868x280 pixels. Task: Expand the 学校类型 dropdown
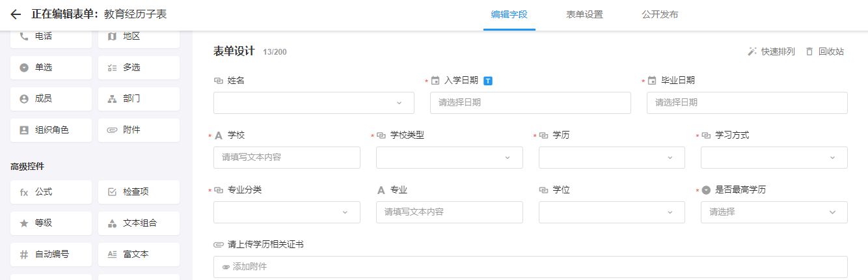[x=449, y=158]
